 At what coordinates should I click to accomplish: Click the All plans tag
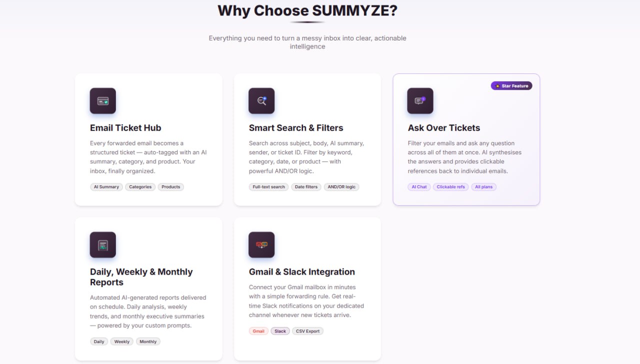[x=483, y=187]
